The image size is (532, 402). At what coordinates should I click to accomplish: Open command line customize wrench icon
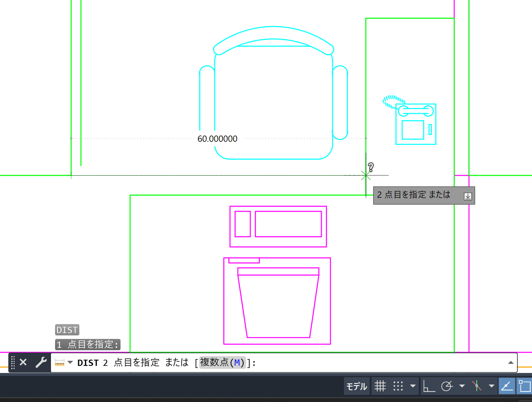point(41,362)
